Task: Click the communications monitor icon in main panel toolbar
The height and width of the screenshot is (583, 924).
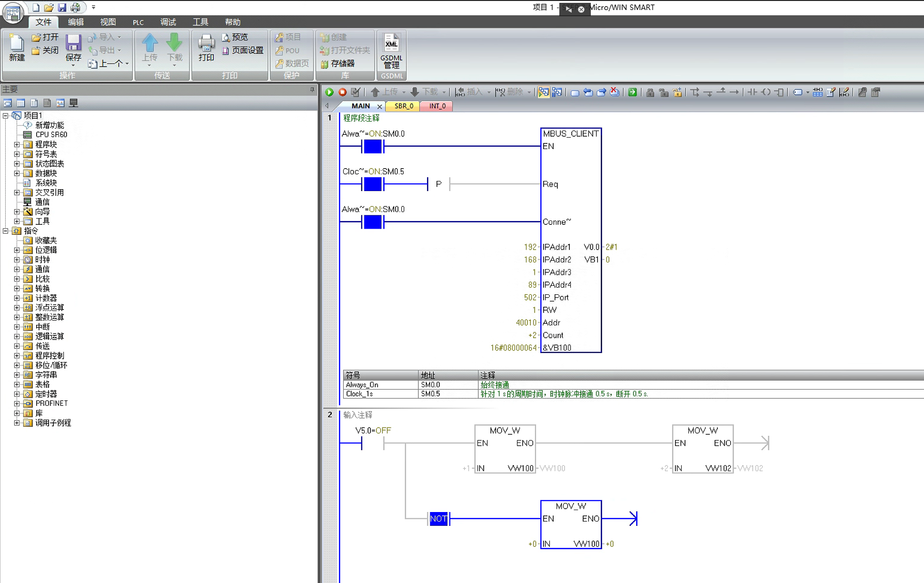Action: 73,103
